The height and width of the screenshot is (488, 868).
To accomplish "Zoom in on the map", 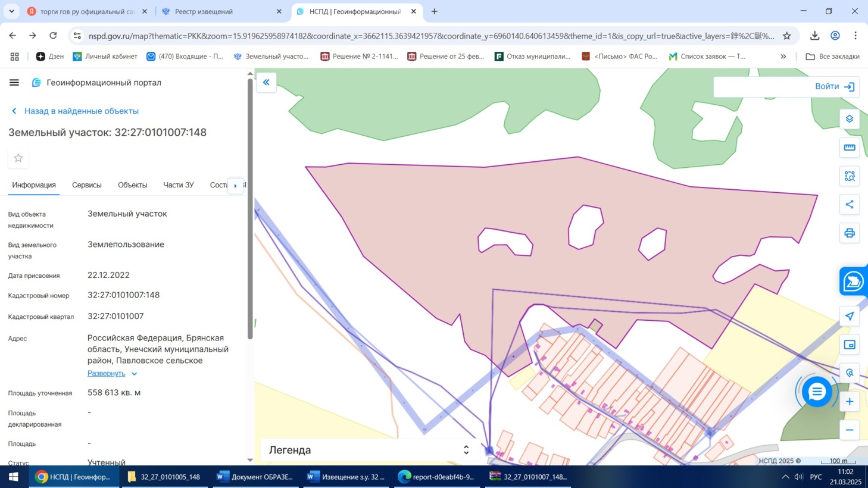I will [849, 402].
